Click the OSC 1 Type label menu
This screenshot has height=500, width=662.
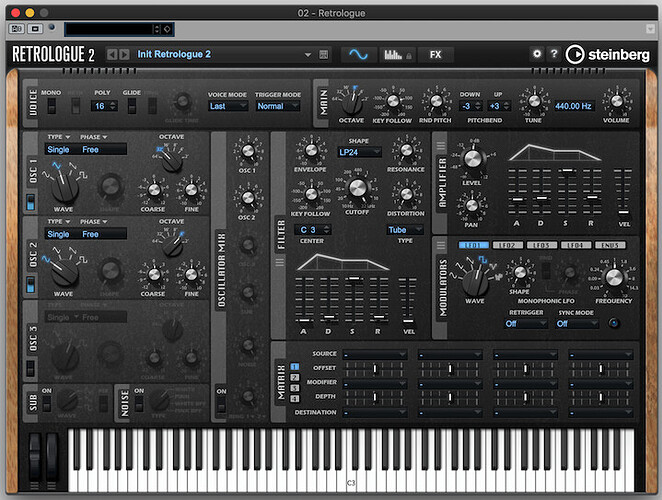59,137
